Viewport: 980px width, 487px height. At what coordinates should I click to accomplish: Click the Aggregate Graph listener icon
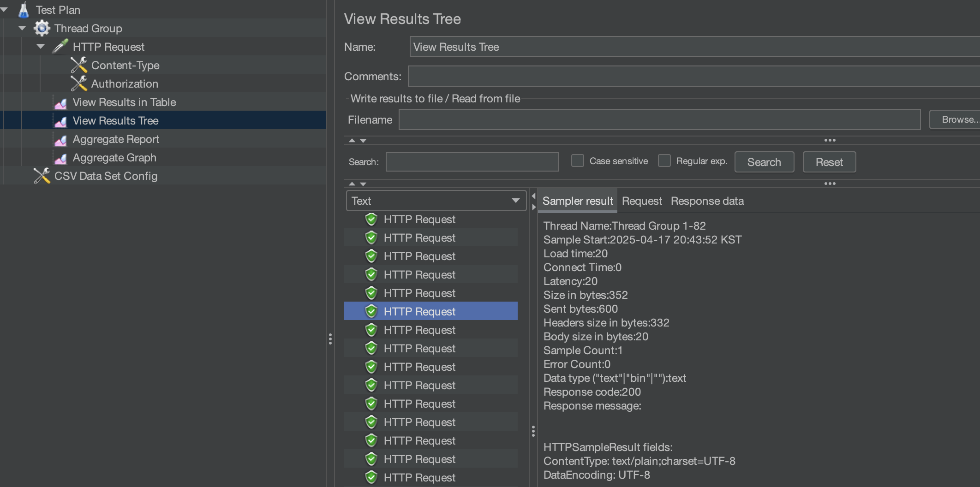60,158
